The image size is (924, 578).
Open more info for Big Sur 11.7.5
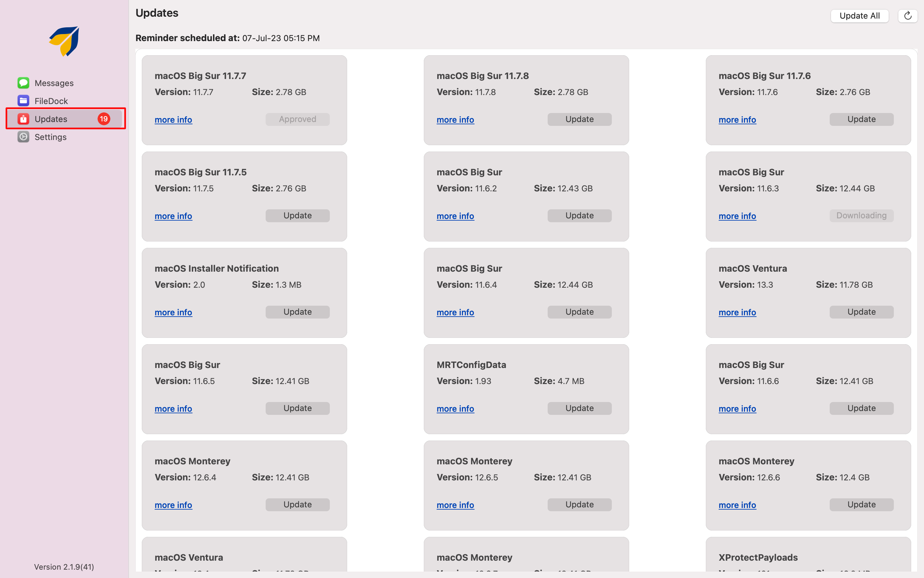(173, 216)
